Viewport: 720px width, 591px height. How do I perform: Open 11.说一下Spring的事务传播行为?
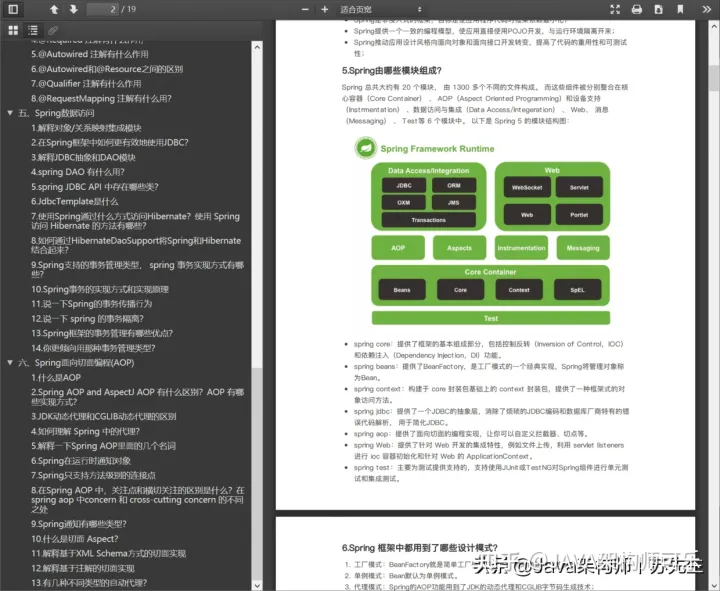click(91, 304)
